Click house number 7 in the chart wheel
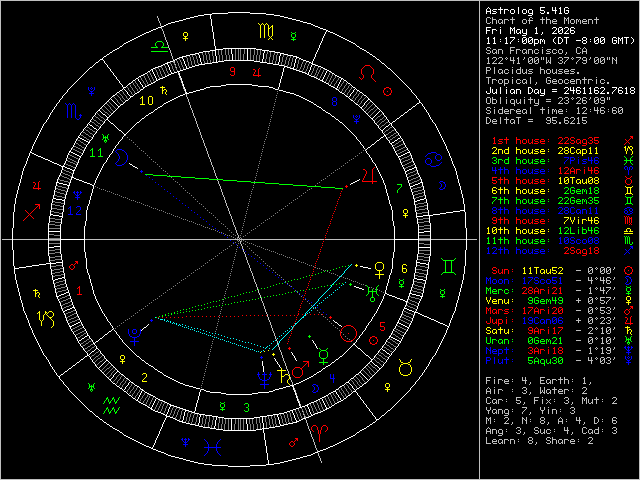Image resolution: width=640 pixels, height=480 pixels. [x=399, y=189]
